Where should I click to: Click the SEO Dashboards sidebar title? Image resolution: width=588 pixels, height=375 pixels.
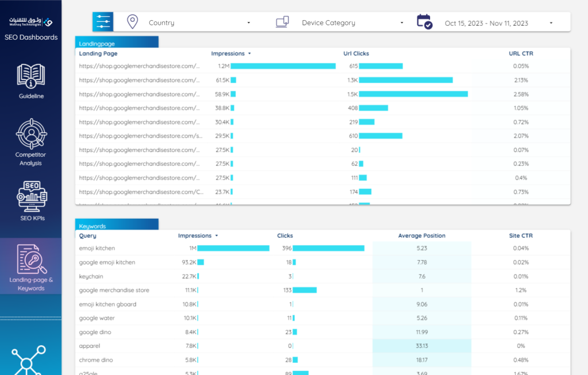tap(31, 37)
